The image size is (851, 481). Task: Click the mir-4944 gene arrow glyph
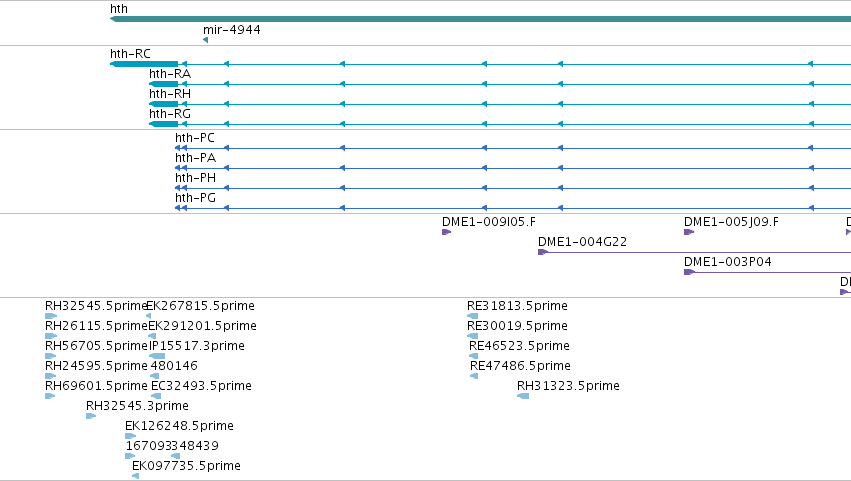(x=205, y=40)
